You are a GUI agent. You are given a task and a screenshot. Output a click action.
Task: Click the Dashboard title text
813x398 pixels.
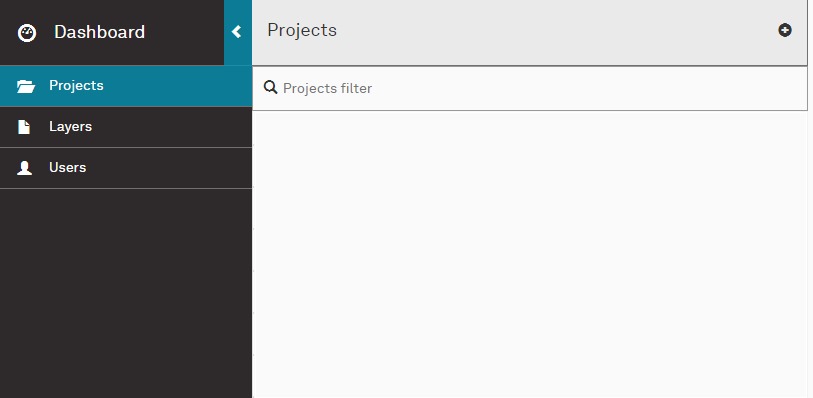[x=99, y=32]
